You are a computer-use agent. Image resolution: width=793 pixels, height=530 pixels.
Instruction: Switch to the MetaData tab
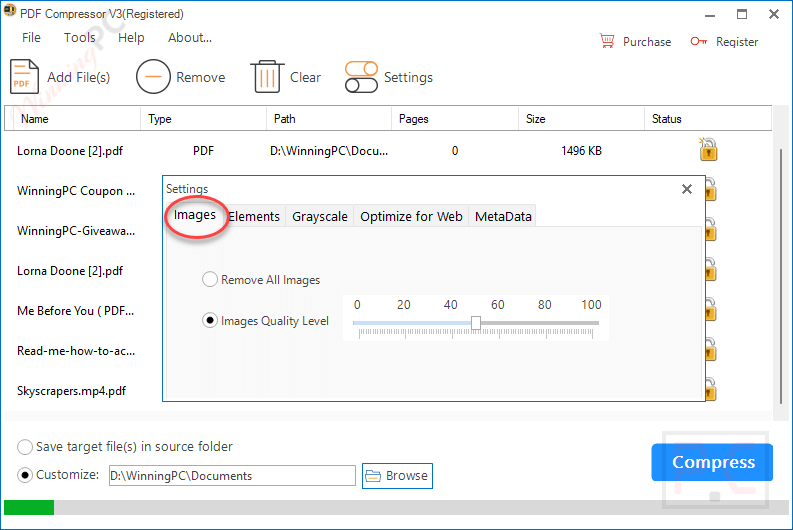point(503,216)
